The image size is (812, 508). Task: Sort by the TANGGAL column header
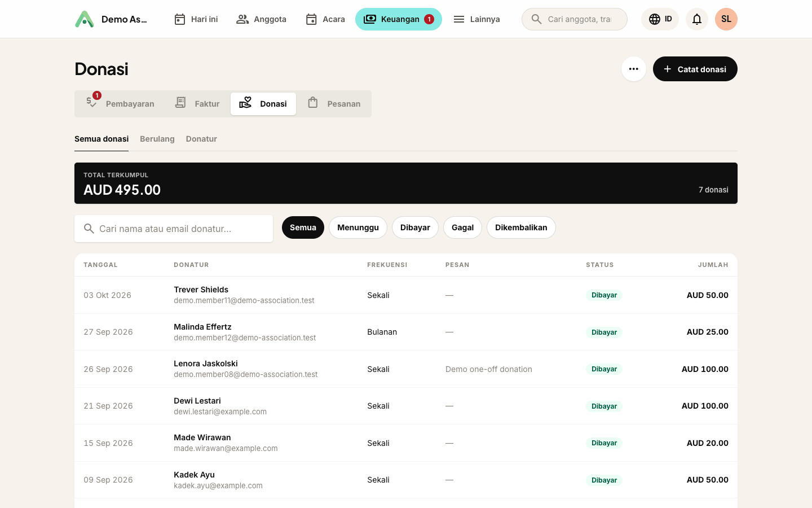pyautogui.click(x=100, y=265)
